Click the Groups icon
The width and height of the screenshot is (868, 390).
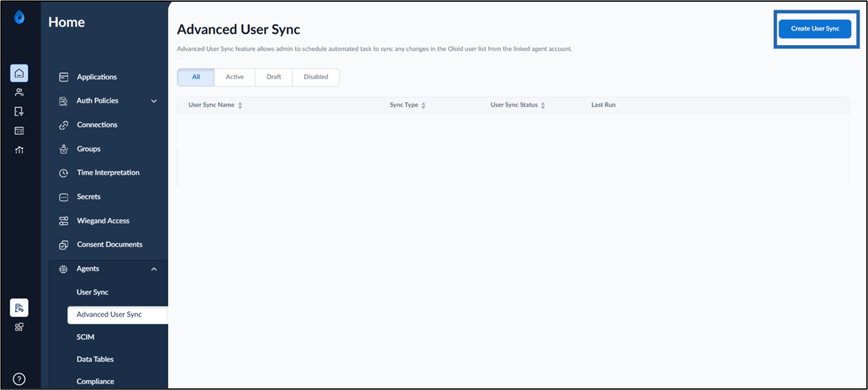coord(64,149)
